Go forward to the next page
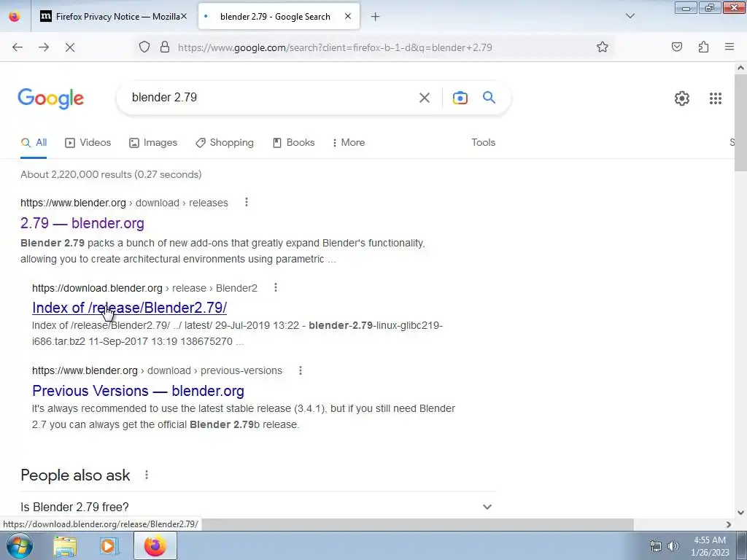 pyautogui.click(x=44, y=47)
